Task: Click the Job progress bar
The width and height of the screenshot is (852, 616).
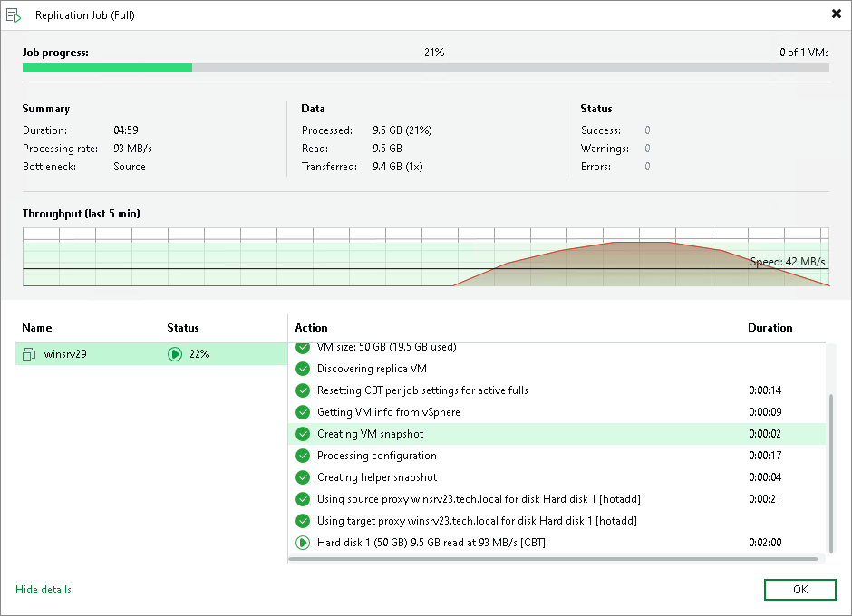Action: pyautogui.click(x=425, y=68)
